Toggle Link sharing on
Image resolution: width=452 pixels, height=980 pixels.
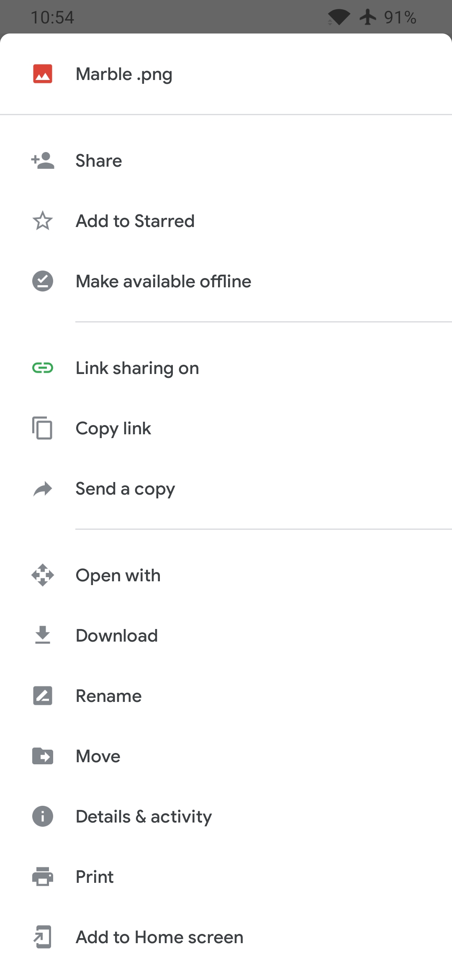coord(226,368)
